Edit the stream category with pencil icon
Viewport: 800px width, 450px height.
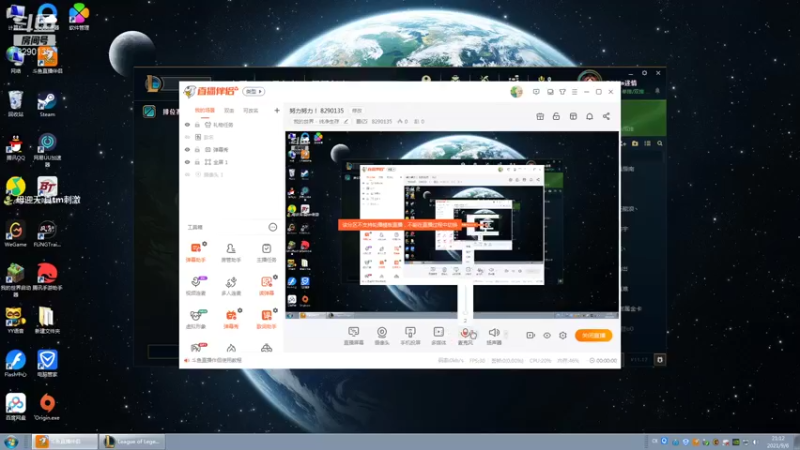346,121
